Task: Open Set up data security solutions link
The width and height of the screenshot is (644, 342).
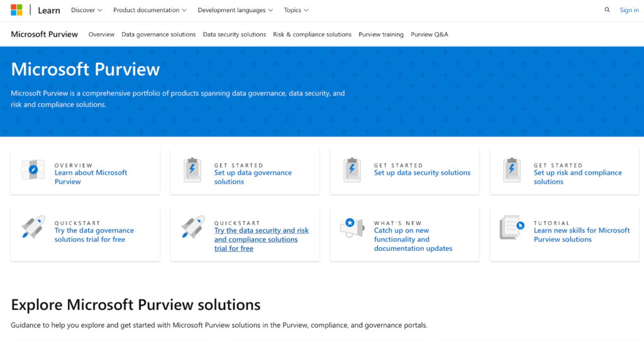Action: point(422,173)
